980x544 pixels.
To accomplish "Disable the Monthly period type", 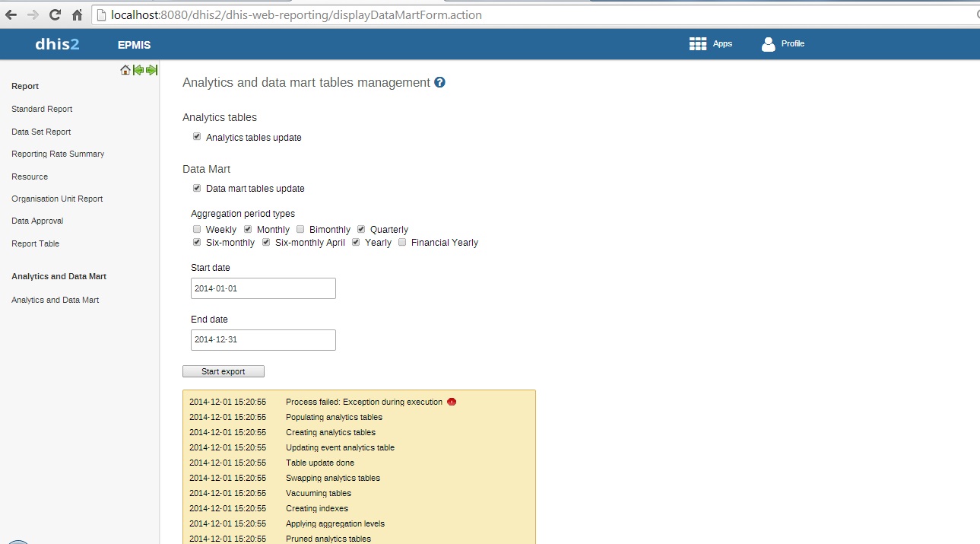I will tap(248, 229).
